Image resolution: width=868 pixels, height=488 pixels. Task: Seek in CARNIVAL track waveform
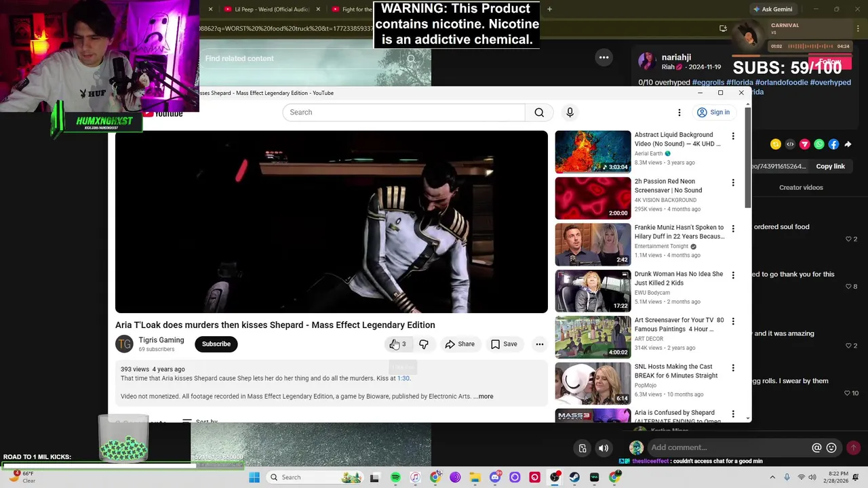[810, 46]
